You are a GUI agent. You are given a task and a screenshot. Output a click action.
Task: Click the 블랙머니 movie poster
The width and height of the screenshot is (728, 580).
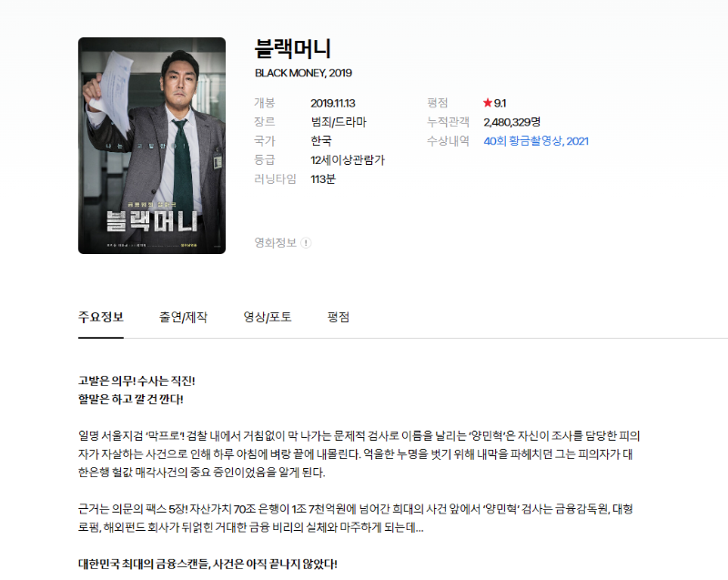[152, 146]
